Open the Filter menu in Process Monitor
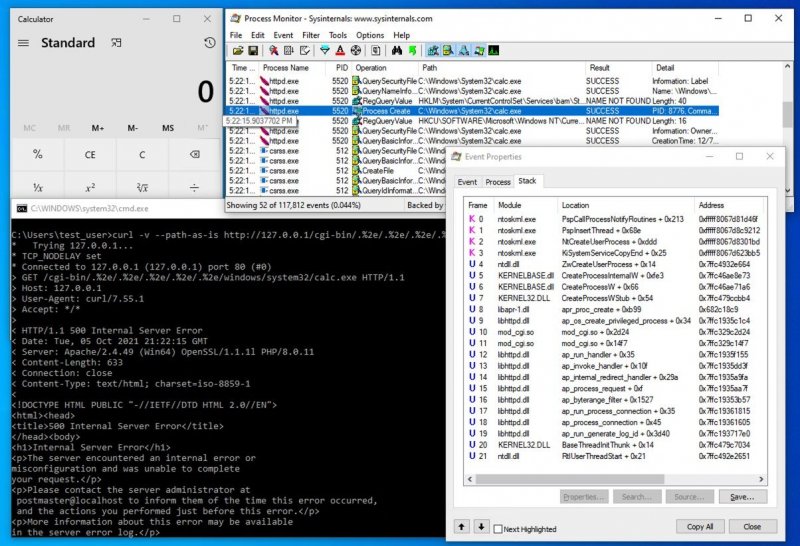Screen dimensions: 800x546 click(311, 35)
